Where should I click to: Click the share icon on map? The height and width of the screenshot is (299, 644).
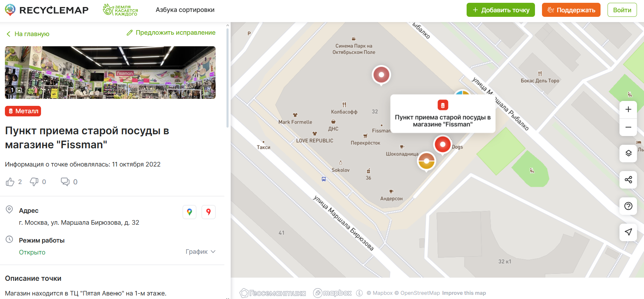[628, 180]
